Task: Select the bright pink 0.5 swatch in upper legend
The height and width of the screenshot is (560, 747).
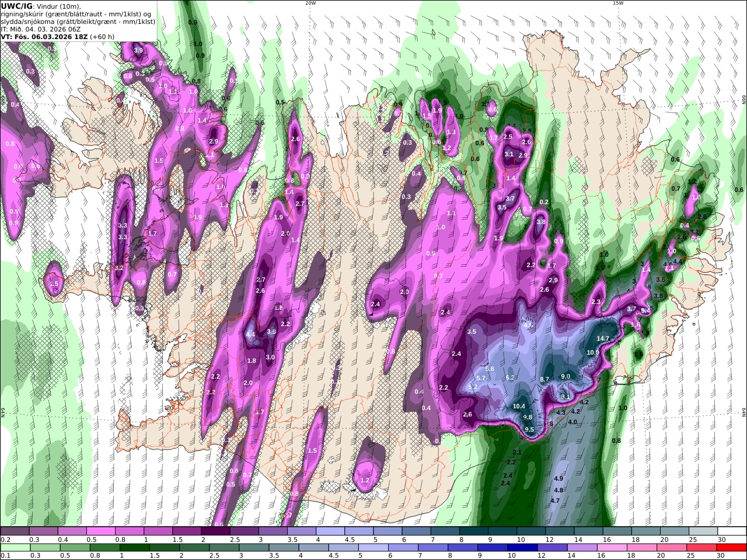Action: click(100, 531)
